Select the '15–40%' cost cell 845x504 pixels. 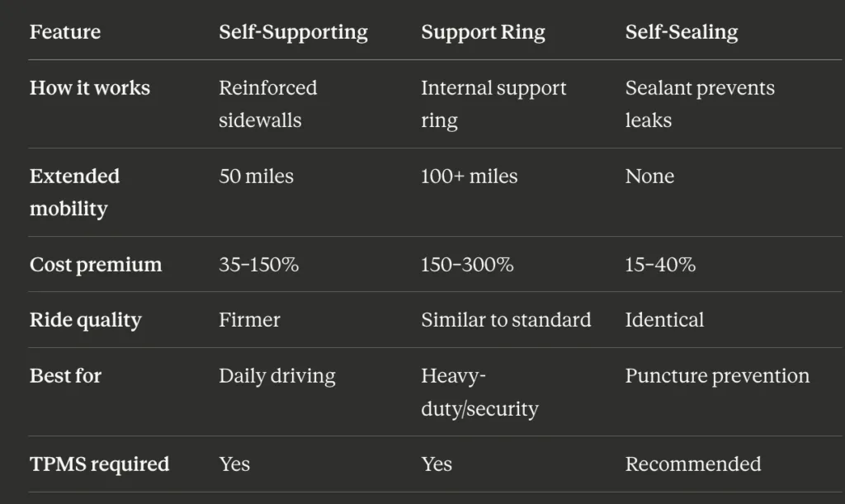click(660, 265)
